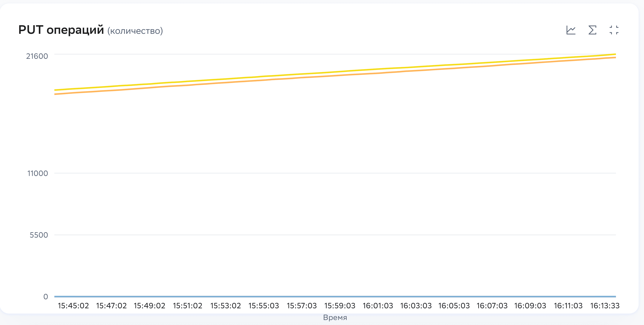The image size is (644, 325).
Task: Click the collapse fullscreen icon
Action: coord(614,30)
